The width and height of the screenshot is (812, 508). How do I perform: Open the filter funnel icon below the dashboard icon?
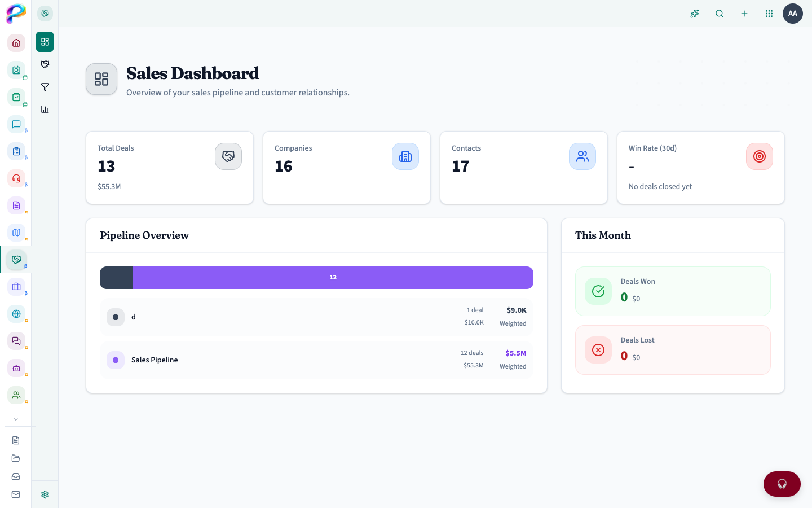(45, 86)
